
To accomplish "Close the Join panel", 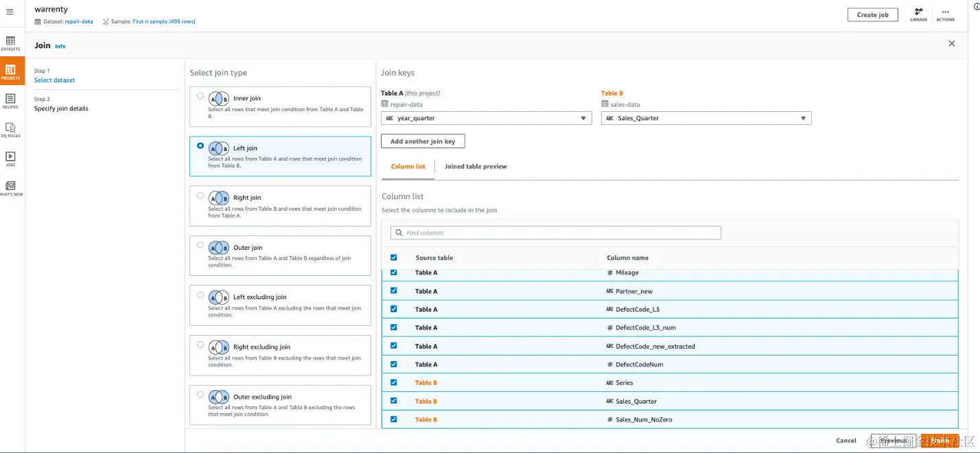I will pos(951,44).
